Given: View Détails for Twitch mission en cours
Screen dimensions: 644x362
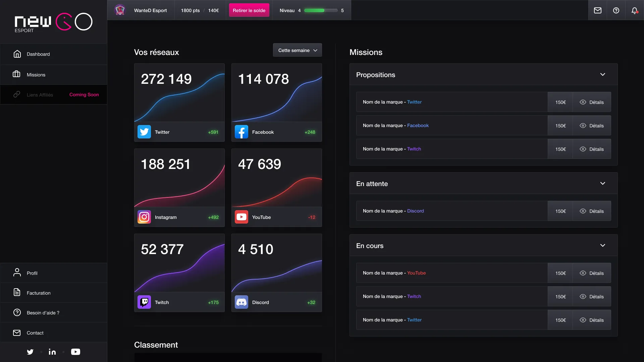Looking at the screenshot, I should click(592, 296).
